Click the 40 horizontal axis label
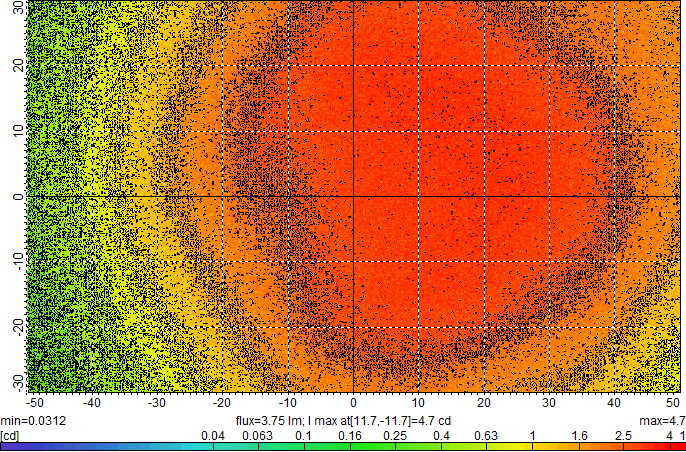Viewport: 686px width, 452px height. pos(614,401)
